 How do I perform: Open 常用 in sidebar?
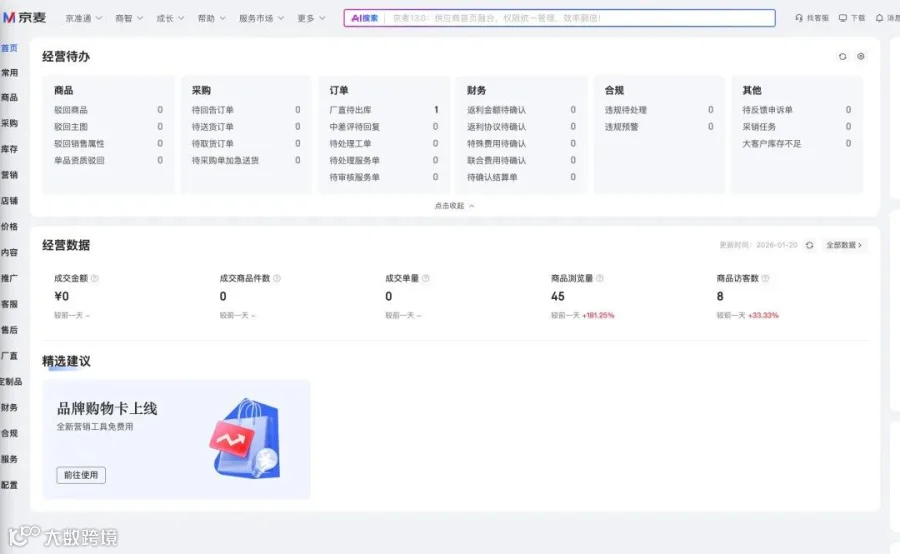click(x=9, y=73)
